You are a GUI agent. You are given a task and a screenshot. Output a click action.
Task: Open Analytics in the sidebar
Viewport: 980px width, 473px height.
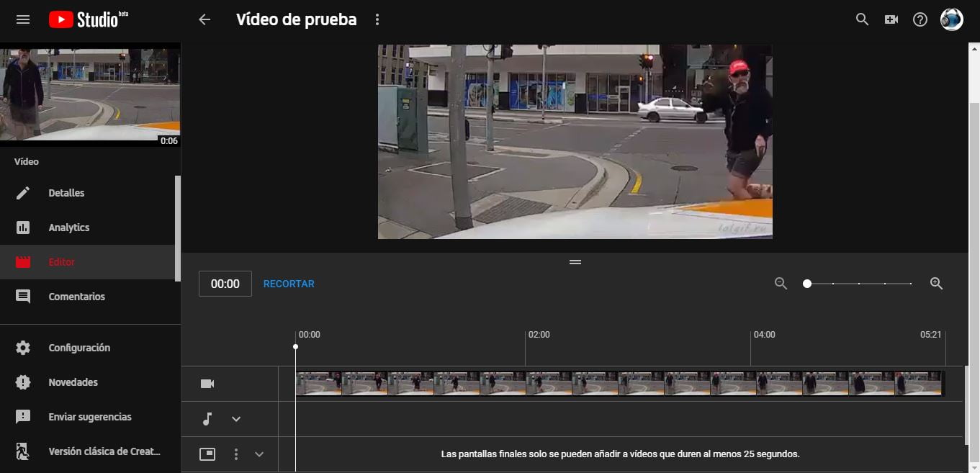tap(68, 228)
